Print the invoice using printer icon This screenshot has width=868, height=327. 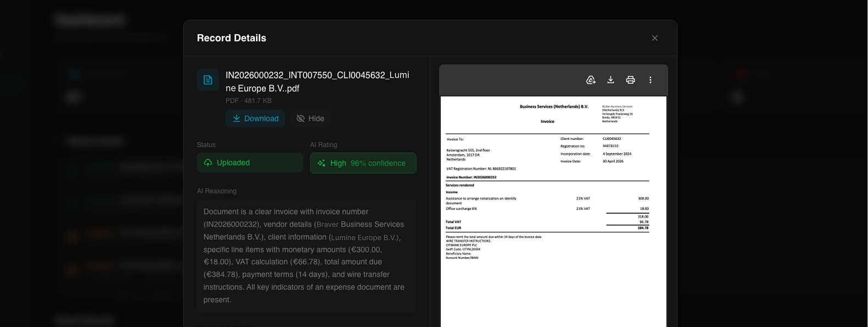(630, 80)
